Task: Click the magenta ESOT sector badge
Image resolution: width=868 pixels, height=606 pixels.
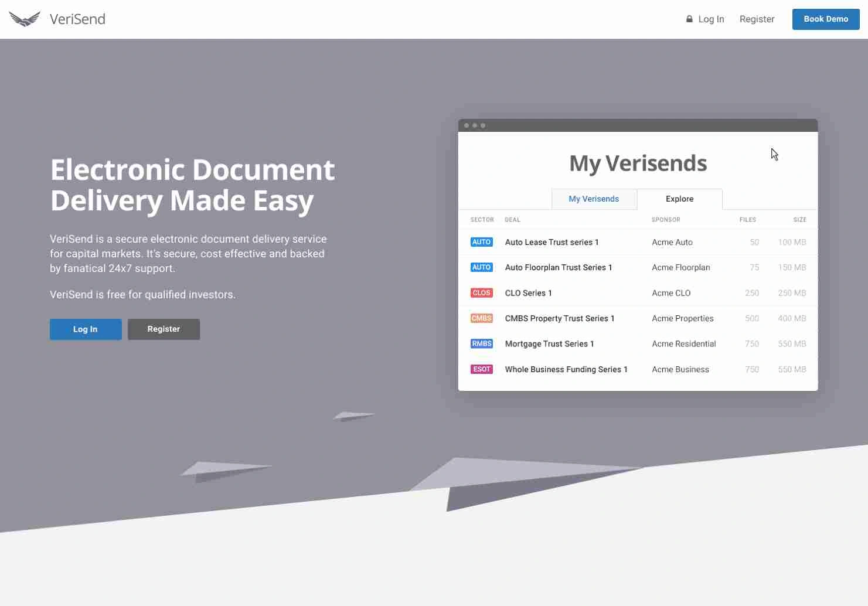Action: 481,369
